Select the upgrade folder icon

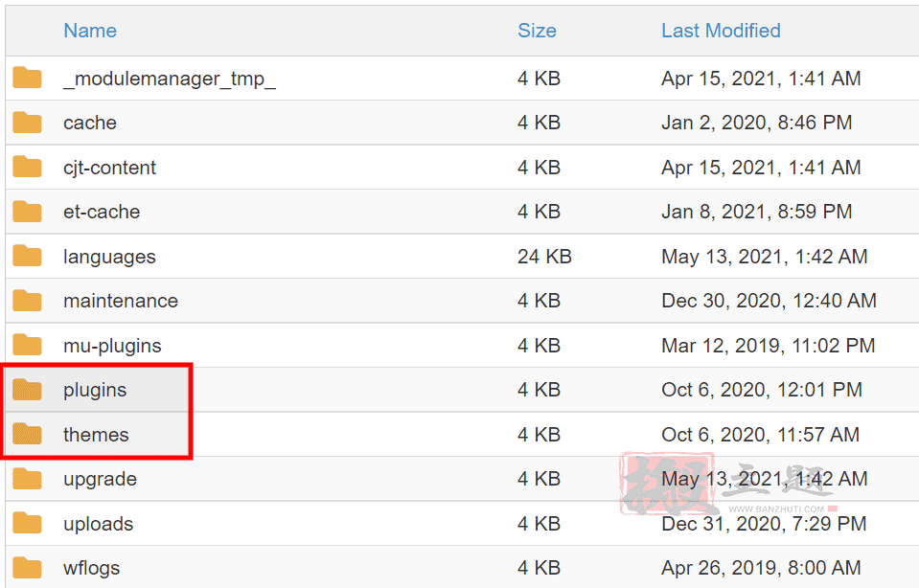click(27, 479)
